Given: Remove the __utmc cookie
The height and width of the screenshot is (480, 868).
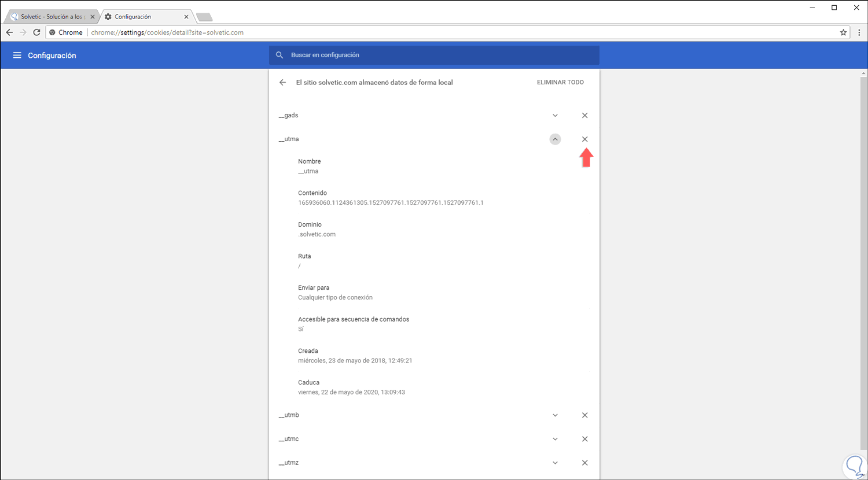Looking at the screenshot, I should [585, 439].
